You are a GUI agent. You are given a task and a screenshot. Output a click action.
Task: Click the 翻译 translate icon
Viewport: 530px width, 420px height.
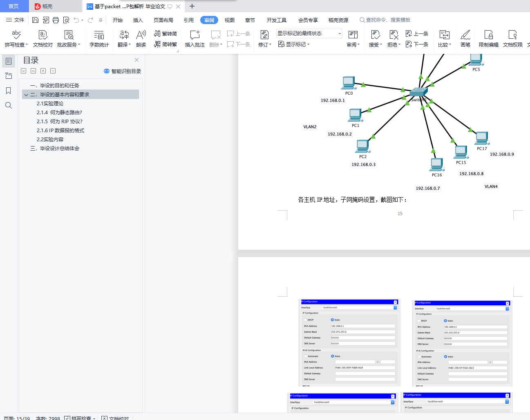(124, 35)
